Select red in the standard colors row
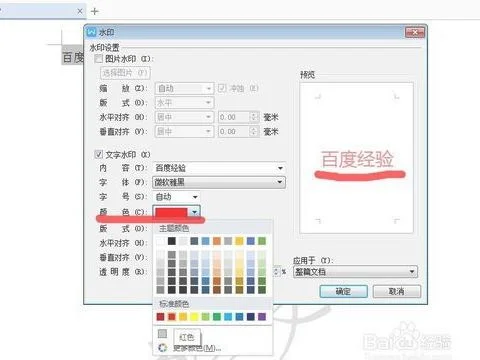The image size is (480, 360). [x=172, y=316]
